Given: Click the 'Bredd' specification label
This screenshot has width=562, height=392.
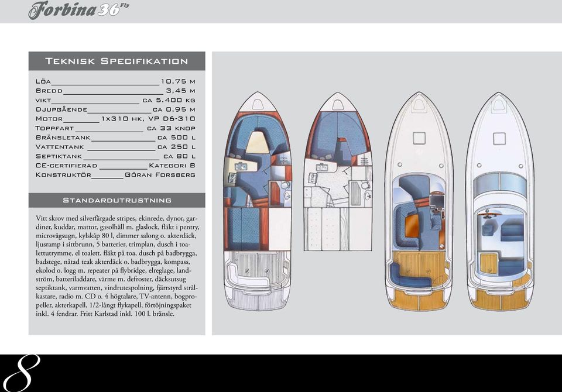Looking at the screenshot, I should tap(49, 91).
